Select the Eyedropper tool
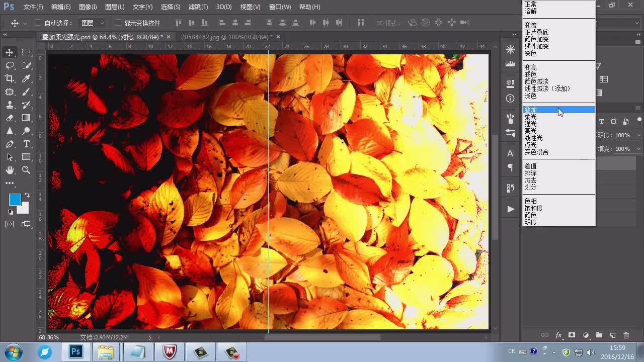644x362 pixels. pyautogui.click(x=26, y=78)
